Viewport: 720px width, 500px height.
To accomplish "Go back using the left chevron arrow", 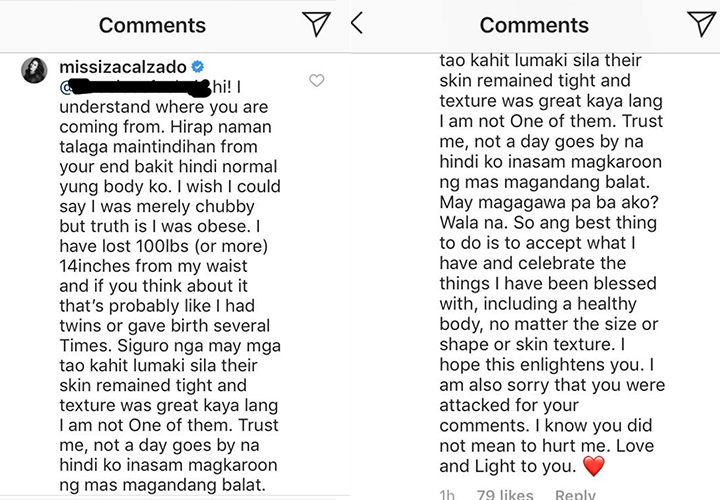I will [357, 24].
